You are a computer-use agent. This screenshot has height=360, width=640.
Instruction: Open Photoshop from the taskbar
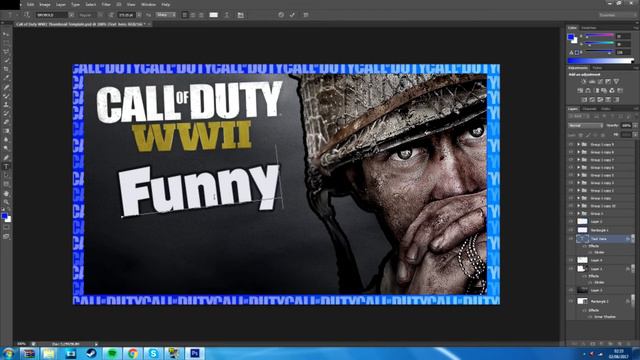[195, 353]
